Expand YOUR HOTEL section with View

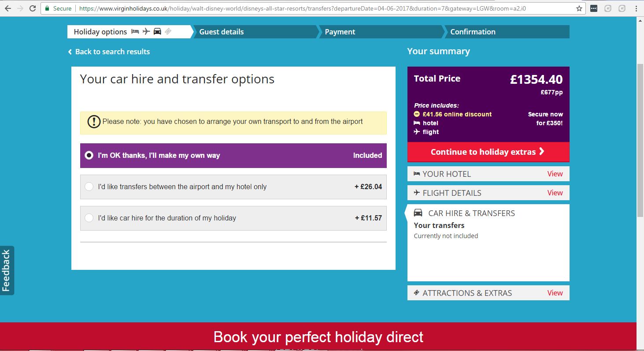tap(555, 174)
